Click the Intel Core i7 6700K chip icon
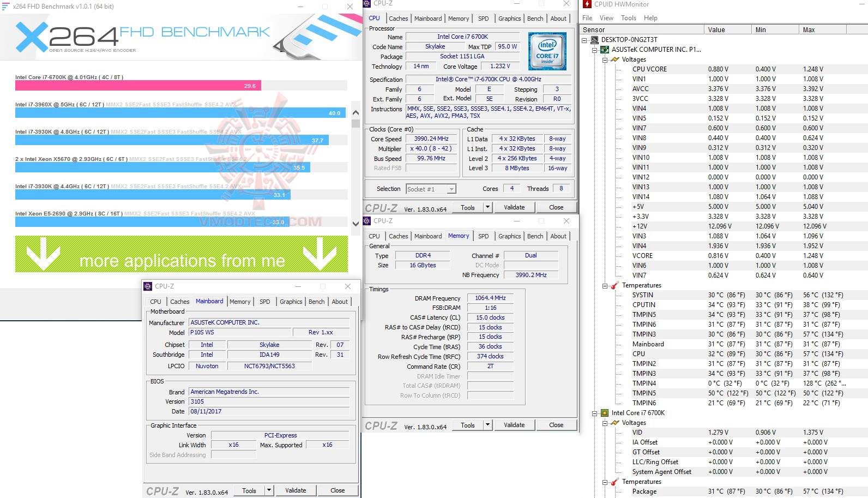 pos(605,413)
